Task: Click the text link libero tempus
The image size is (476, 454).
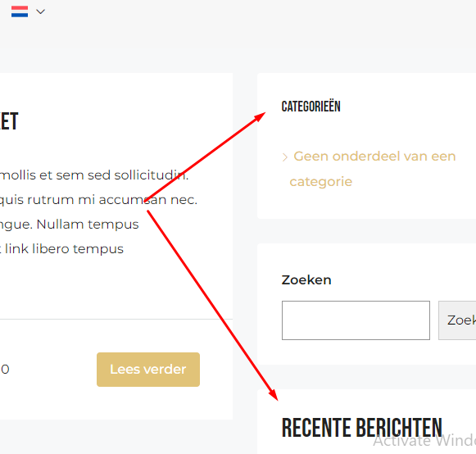Action: click(x=64, y=249)
